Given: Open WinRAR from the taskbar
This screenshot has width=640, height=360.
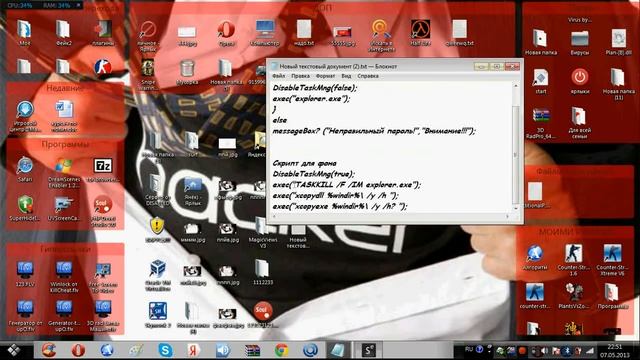Looking at the screenshot, I should click(252, 350).
